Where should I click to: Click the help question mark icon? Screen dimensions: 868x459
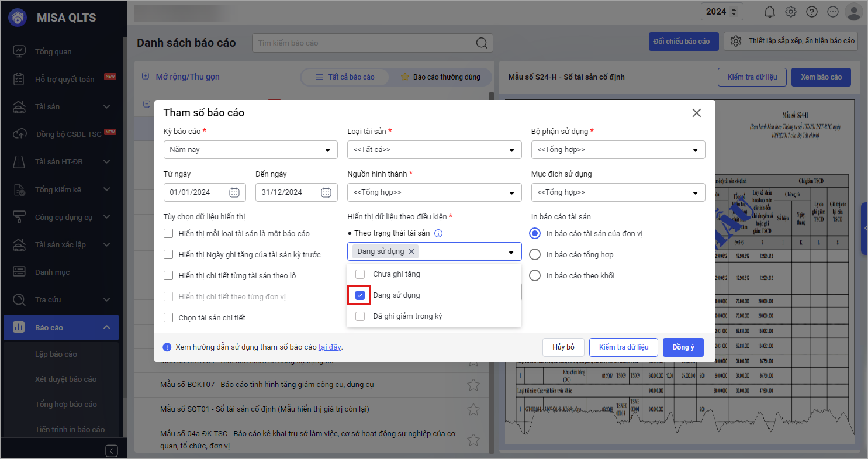[x=812, y=12]
